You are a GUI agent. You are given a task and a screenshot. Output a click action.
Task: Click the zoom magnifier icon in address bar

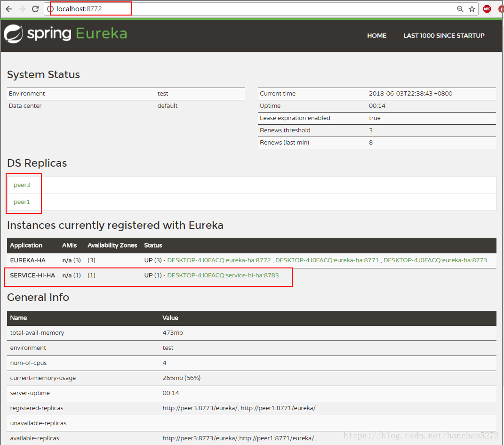pos(460,9)
